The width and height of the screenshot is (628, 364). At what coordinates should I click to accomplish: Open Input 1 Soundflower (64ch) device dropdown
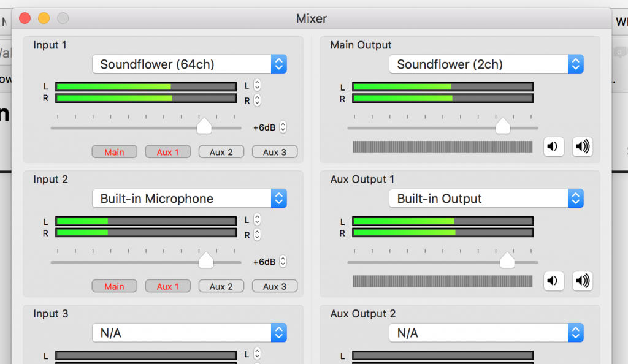coord(190,64)
